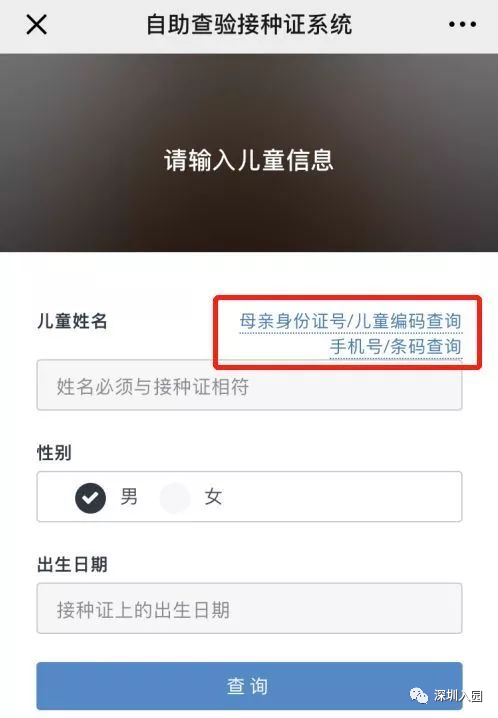Click the 儿童姓名 field label
This screenshot has height=718, width=498.
coord(72,321)
